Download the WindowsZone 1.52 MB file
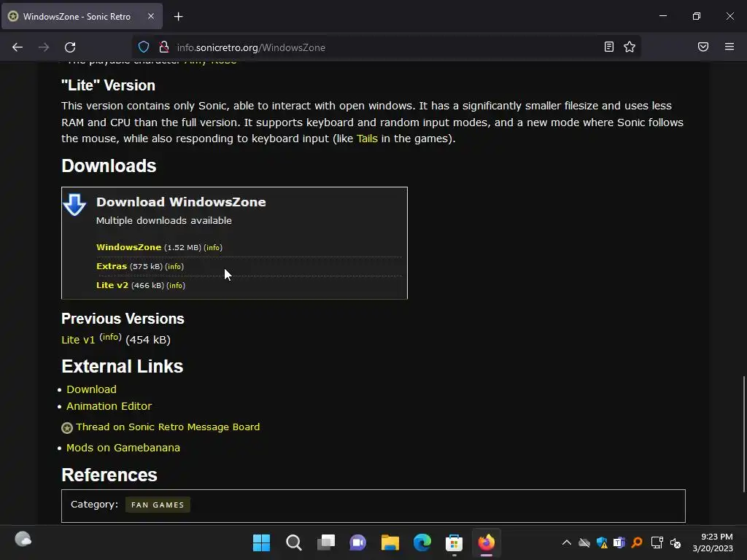The image size is (747, 560). coord(128,247)
